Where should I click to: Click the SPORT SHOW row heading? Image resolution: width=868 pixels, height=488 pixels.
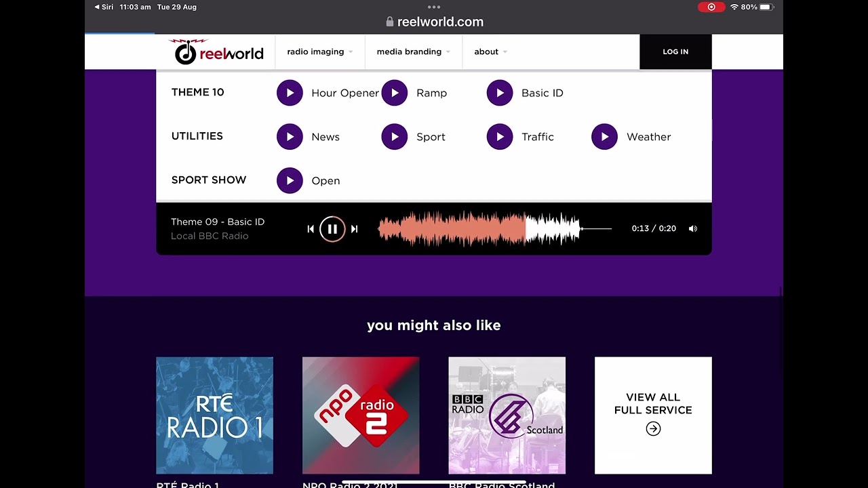[x=209, y=180]
